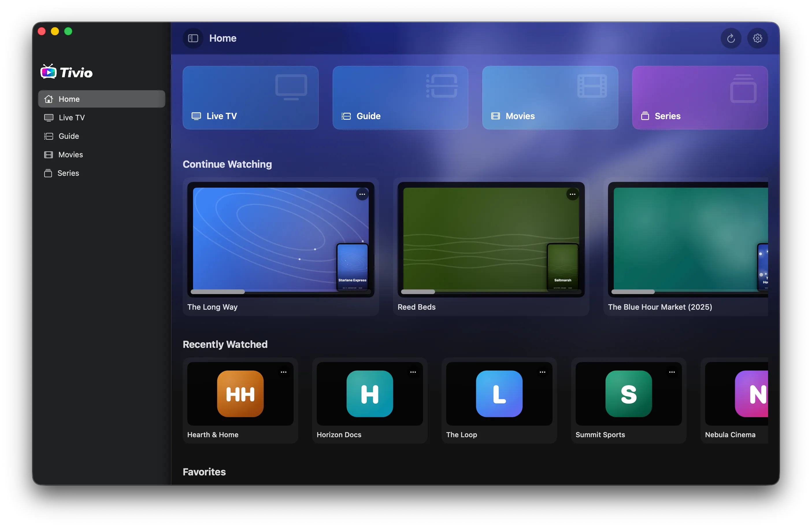Click the blue L channel logo

pyautogui.click(x=499, y=394)
